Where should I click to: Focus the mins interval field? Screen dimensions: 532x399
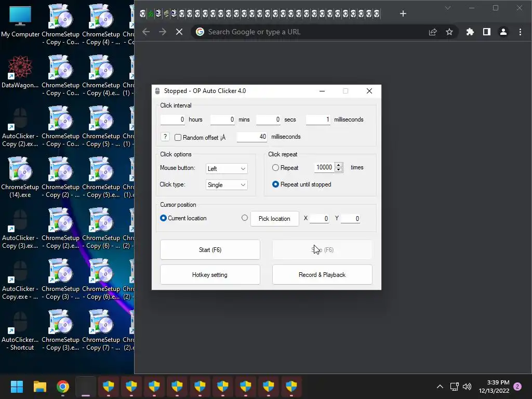coord(222,119)
